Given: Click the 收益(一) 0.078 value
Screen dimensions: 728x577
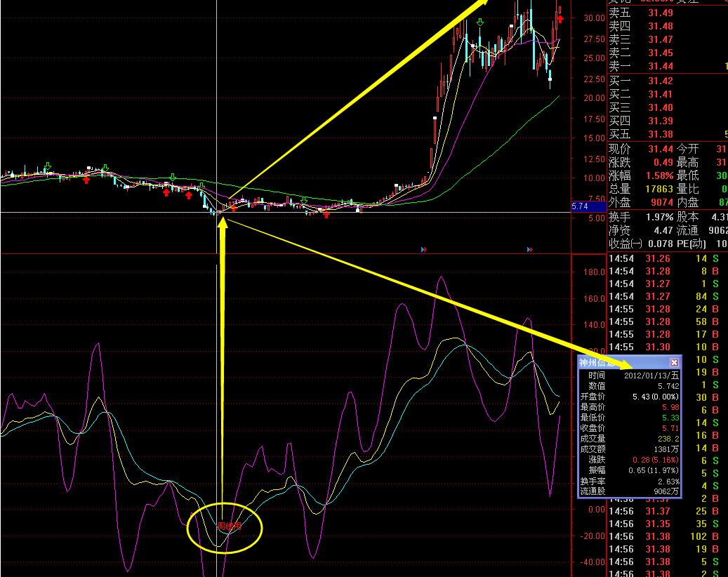Looking at the screenshot, I should pyautogui.click(x=660, y=244).
